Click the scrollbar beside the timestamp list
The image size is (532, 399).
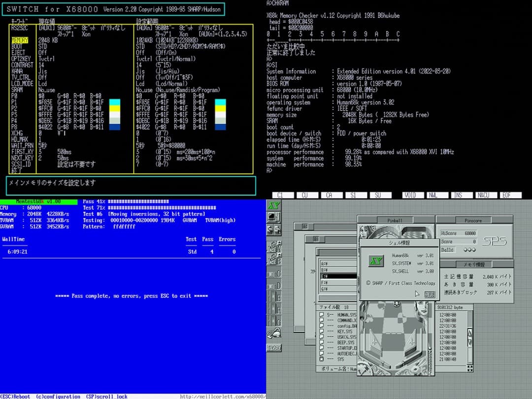pyautogui.click(x=469, y=337)
